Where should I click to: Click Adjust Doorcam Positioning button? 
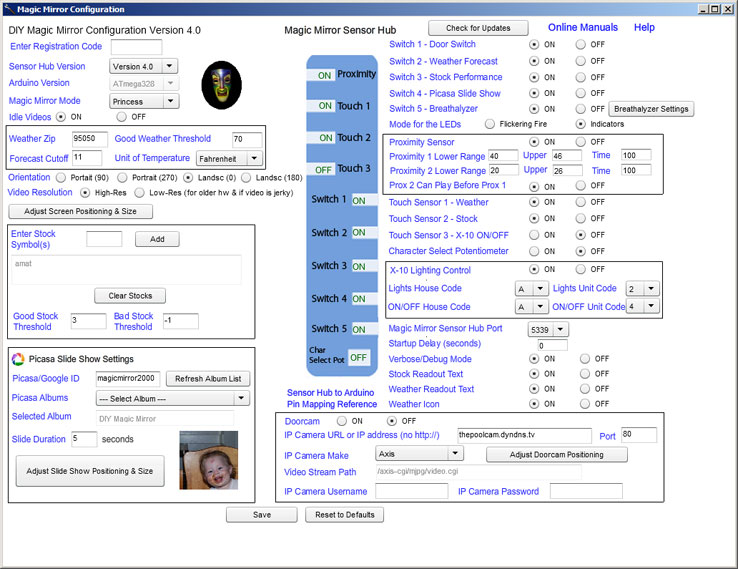(x=556, y=455)
